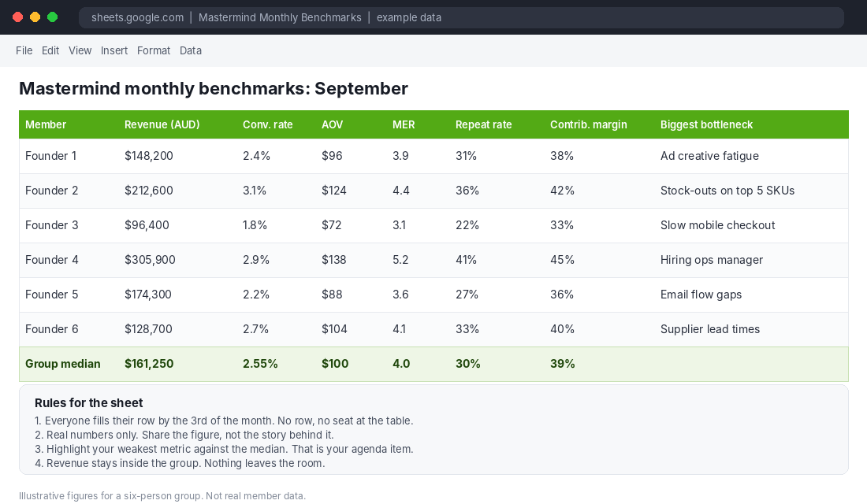Click median conversion rate 2.55%

260,364
